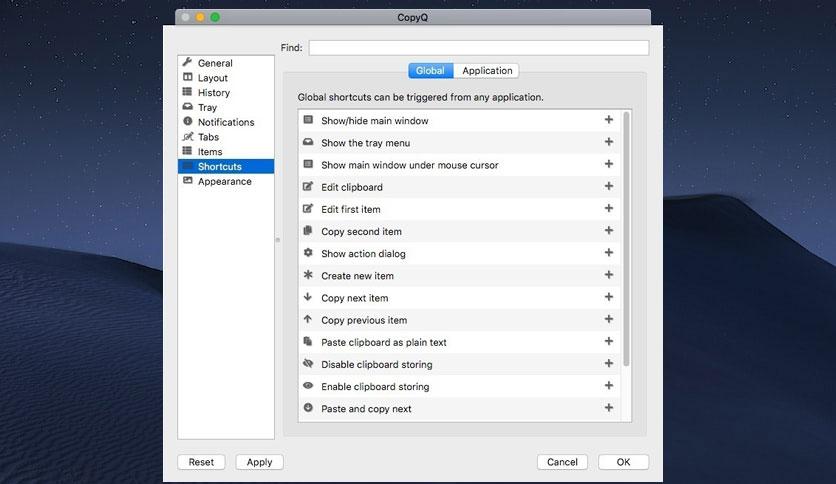This screenshot has width=836, height=484.
Task: Click the Show action dialog gear icon
Action: [x=308, y=253]
